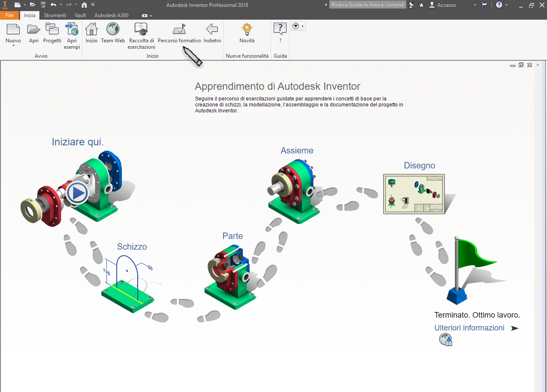Switch to the Vault tab

coord(80,15)
